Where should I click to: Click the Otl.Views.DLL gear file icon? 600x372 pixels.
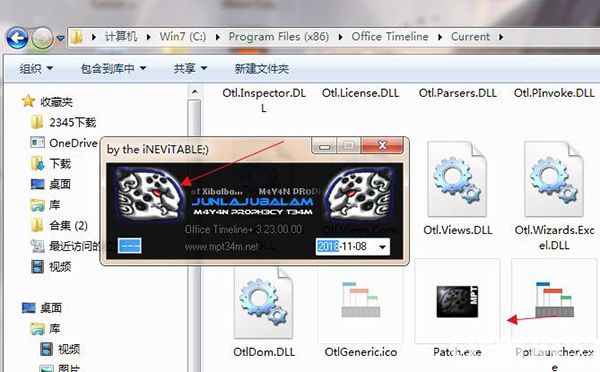tap(457, 179)
